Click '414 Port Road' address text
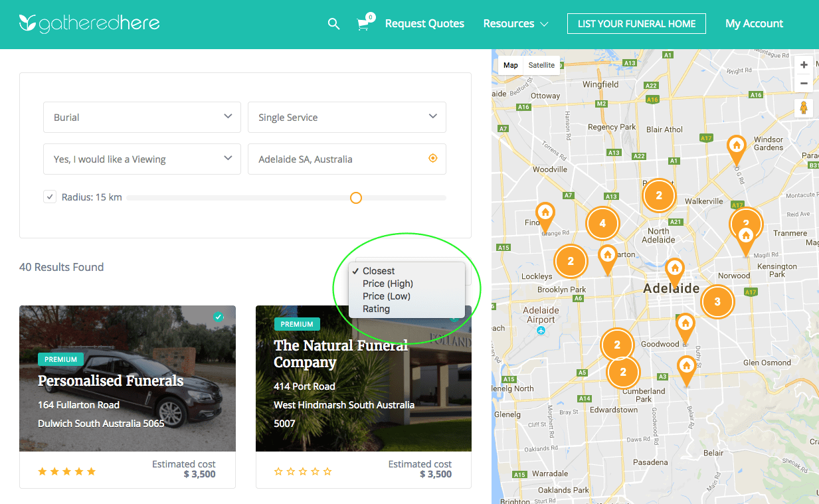 (x=304, y=386)
